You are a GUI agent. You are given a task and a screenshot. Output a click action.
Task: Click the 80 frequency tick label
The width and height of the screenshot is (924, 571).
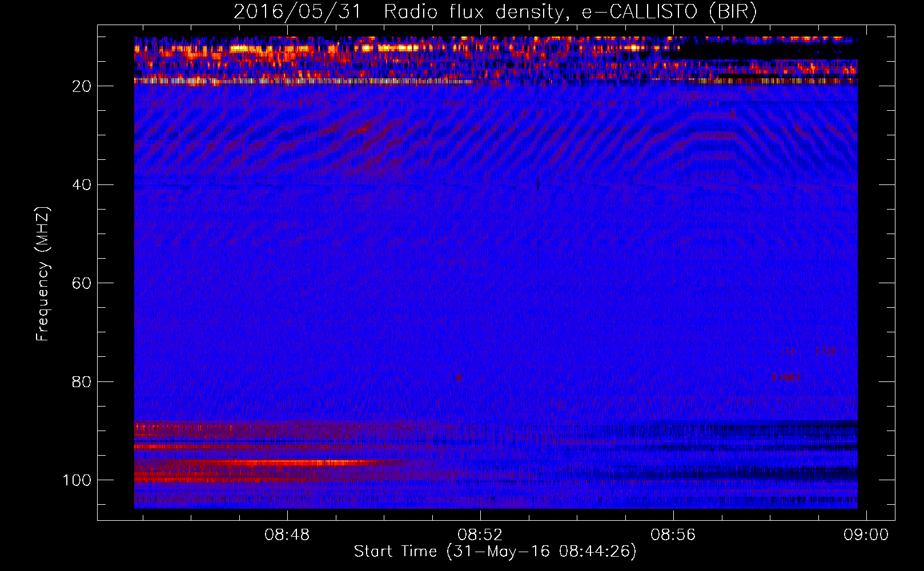pyautogui.click(x=82, y=381)
